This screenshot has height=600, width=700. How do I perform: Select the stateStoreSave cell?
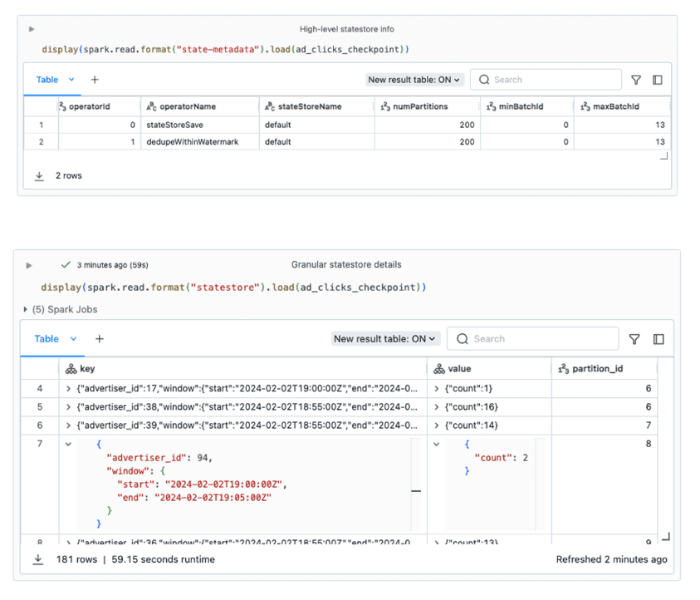point(200,125)
